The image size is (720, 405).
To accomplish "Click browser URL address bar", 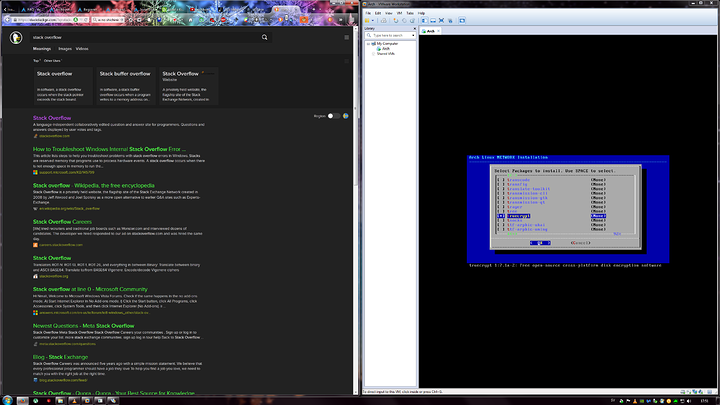I will point(51,20).
